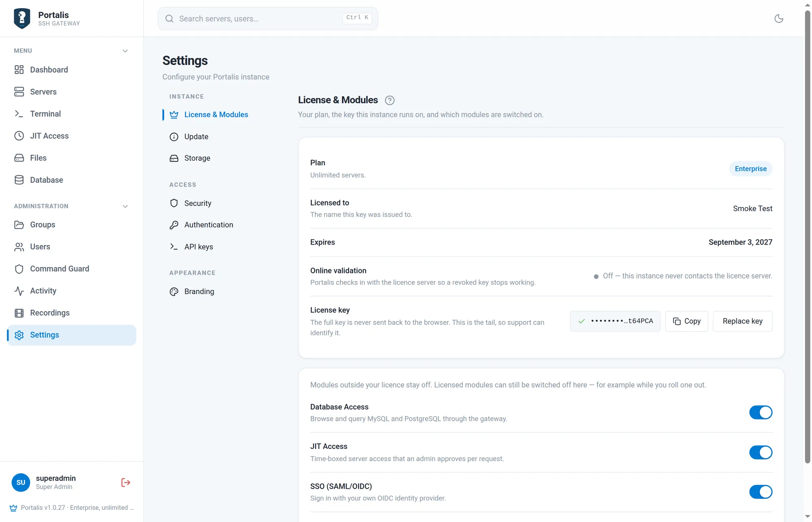Click the "September 3, 2027" expiry date

(741, 243)
